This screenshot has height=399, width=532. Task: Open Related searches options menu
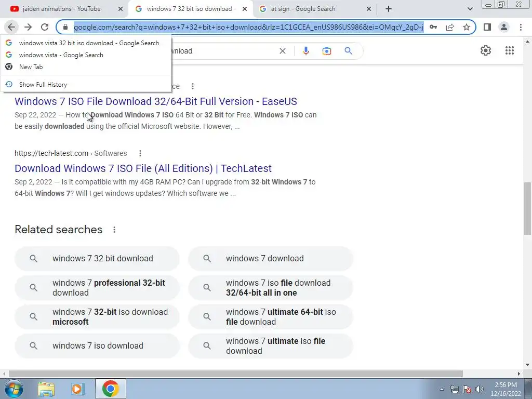click(x=114, y=230)
